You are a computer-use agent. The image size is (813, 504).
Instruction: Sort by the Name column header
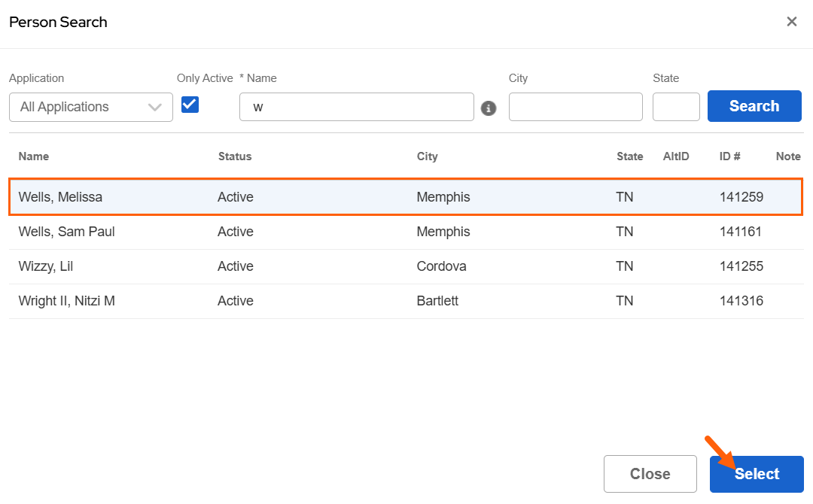34,156
